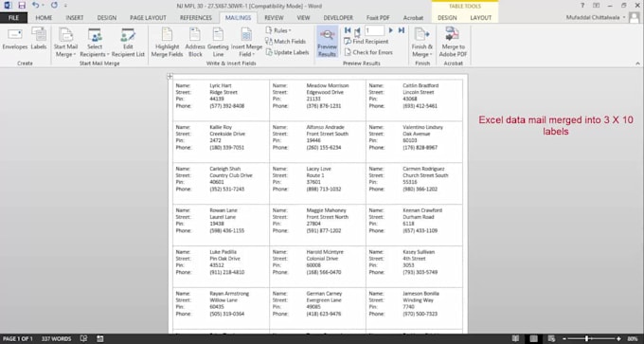Collapse the ribbon with chevron
Image resolution: width=644 pixels, height=344 pixels.
click(637, 63)
